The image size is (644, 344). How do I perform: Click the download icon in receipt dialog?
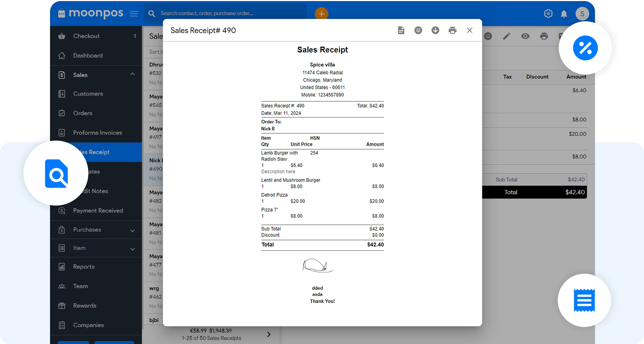(435, 30)
